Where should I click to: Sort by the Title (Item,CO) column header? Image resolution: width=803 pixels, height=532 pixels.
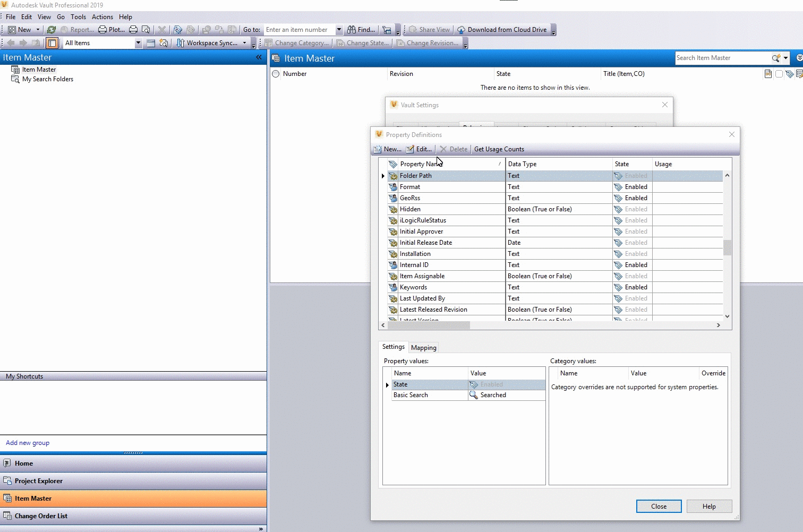[x=682, y=74]
